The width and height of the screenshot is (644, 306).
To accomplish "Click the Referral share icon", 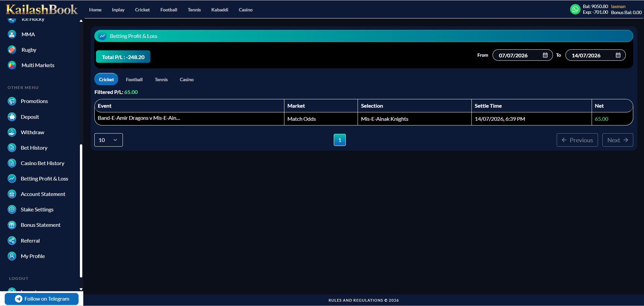I will [12, 241].
